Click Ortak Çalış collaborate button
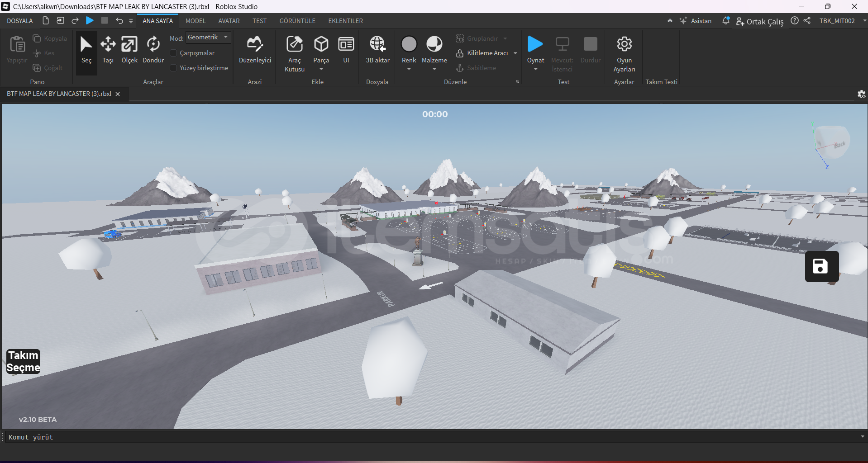This screenshot has width=868, height=463. tap(760, 21)
